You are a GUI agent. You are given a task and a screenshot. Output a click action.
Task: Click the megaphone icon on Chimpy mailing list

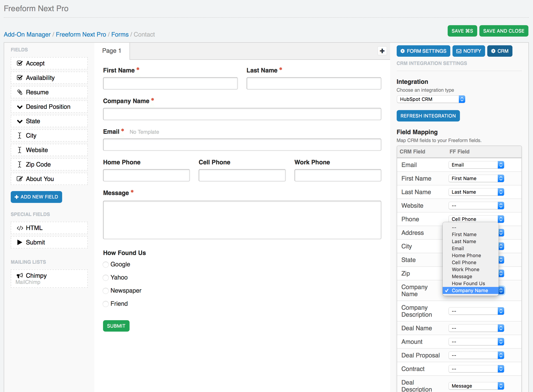pyautogui.click(x=20, y=275)
